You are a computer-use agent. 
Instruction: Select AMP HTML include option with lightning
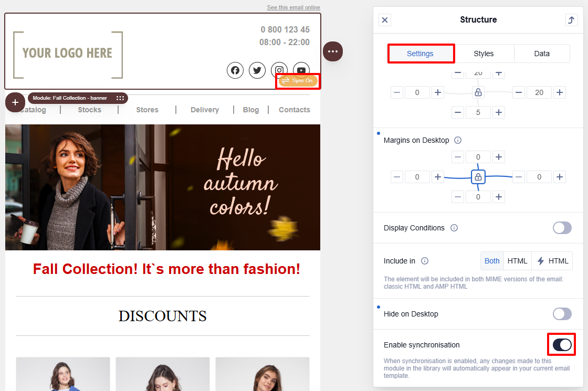[552, 261]
